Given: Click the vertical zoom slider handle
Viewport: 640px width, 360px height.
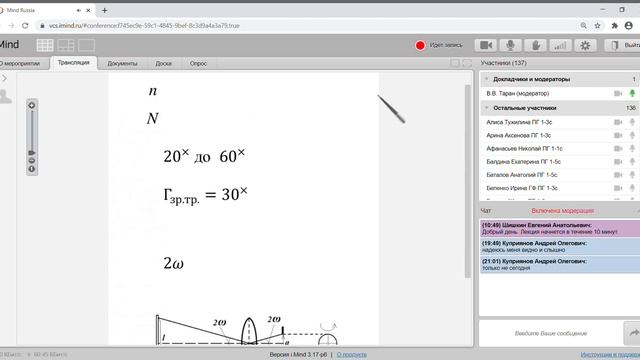Looking at the screenshot, I should [x=32, y=153].
